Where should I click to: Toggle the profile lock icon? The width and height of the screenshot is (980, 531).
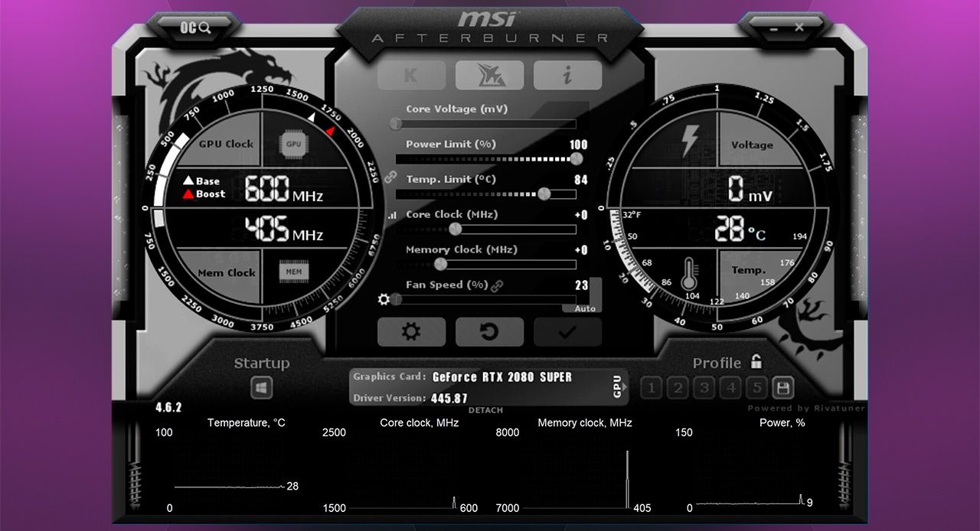(756, 362)
